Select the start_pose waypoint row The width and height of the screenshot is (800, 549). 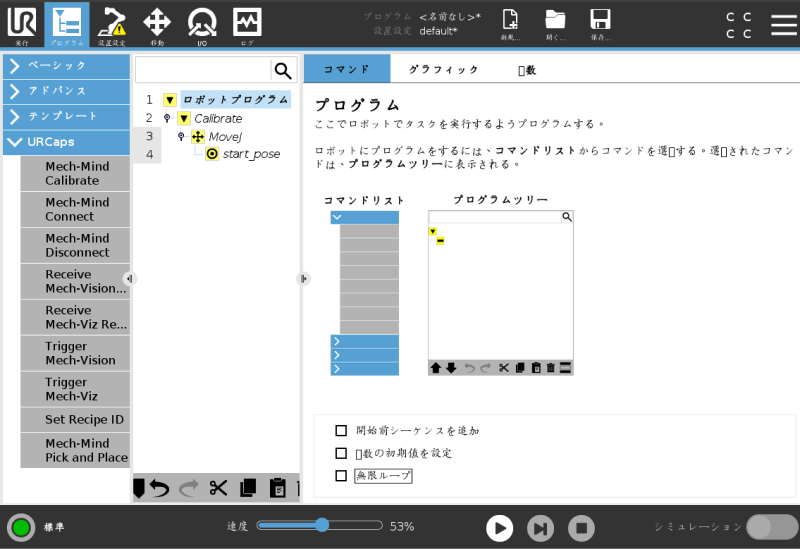(251, 154)
